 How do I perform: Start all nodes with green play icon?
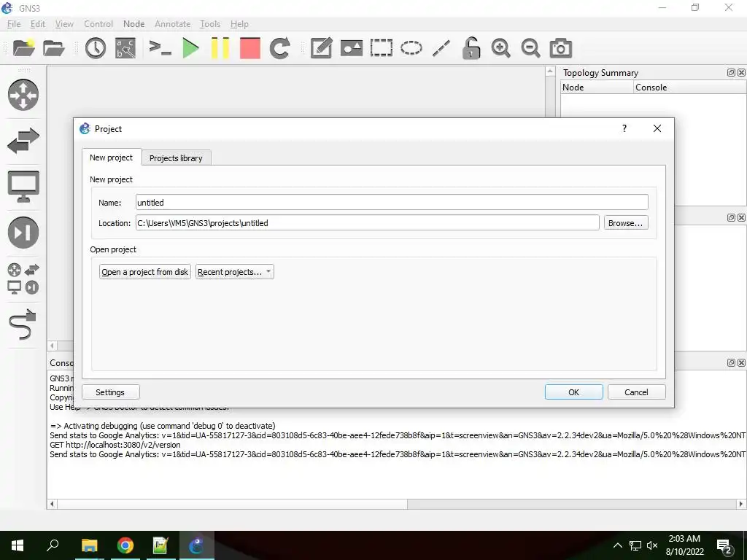pos(190,48)
